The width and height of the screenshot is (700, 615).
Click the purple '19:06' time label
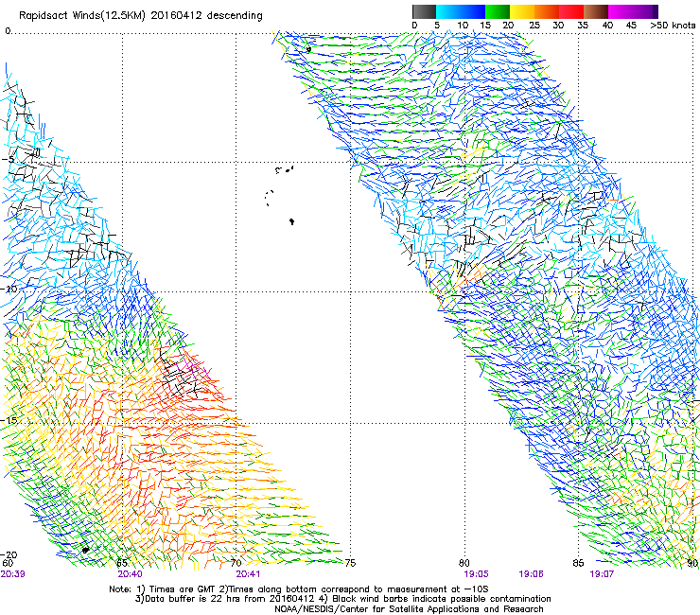click(x=531, y=574)
